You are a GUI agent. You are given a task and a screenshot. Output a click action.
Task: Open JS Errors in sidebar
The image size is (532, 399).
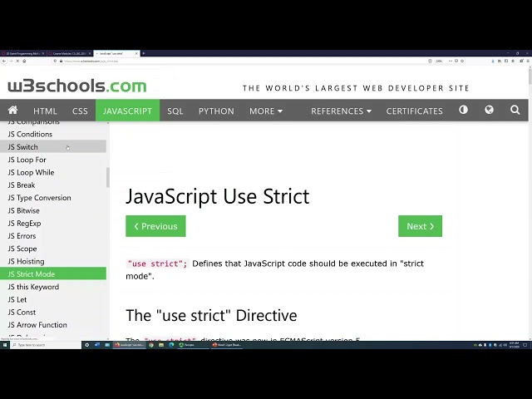pos(53,236)
